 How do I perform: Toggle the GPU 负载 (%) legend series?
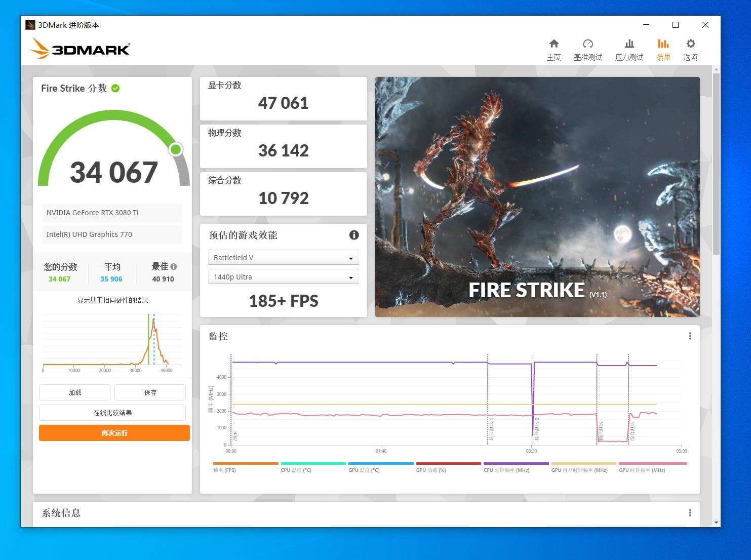point(448,467)
